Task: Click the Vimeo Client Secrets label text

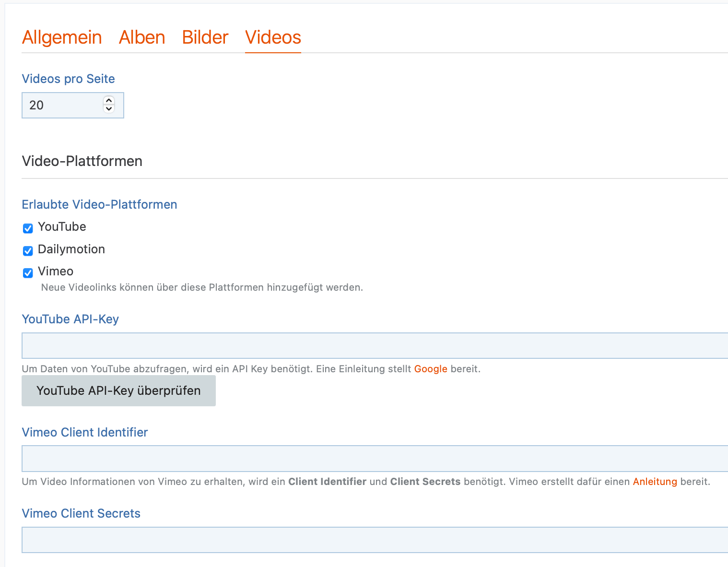Action: click(81, 513)
